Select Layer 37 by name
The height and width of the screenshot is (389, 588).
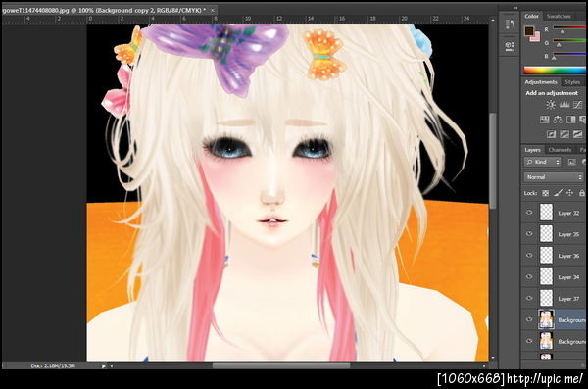[568, 299]
